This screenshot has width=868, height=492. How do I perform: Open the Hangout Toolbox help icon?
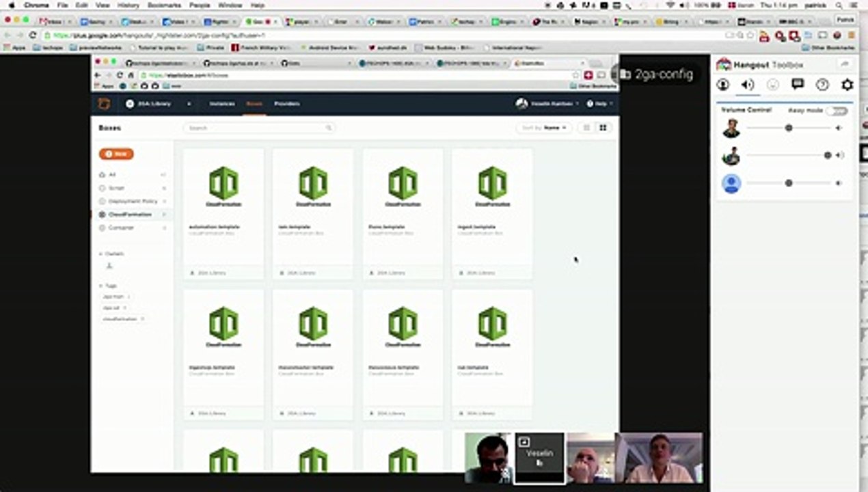[x=822, y=85]
